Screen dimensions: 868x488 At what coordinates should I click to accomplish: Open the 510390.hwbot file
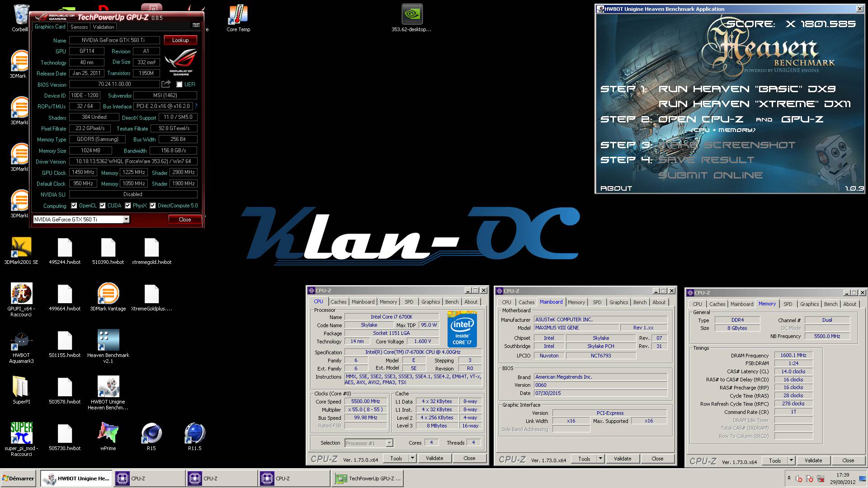pyautogui.click(x=108, y=251)
